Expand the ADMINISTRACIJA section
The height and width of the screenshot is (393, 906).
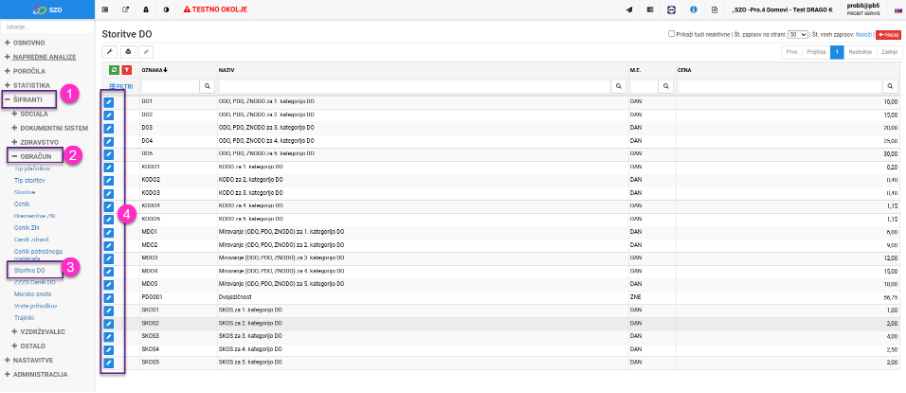tap(36, 375)
